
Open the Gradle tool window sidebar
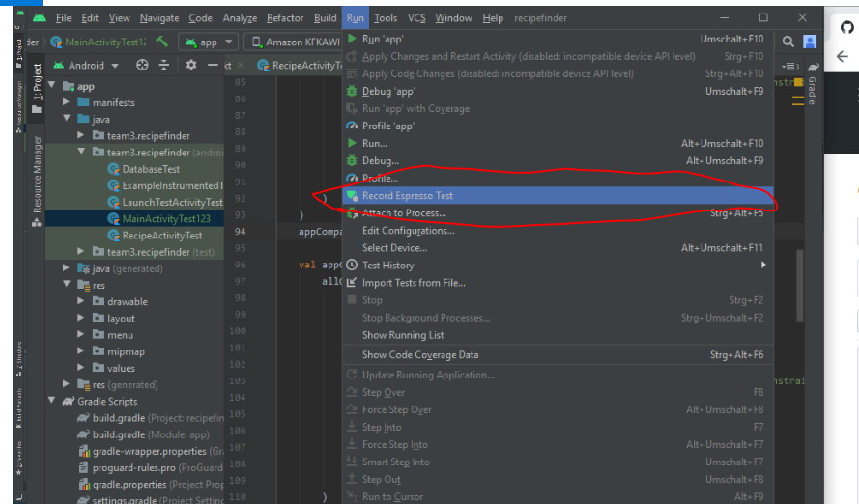pyautogui.click(x=813, y=83)
